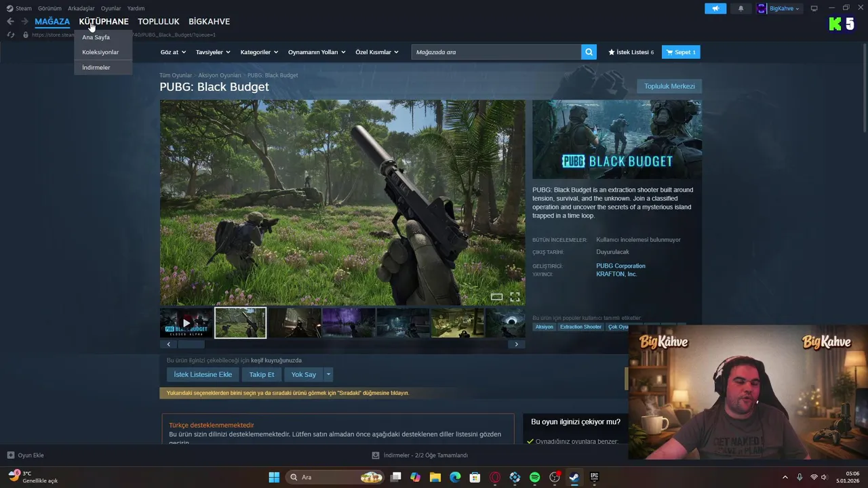Click the BigKahve profile avatar
868x488 pixels.
(x=762, y=8)
